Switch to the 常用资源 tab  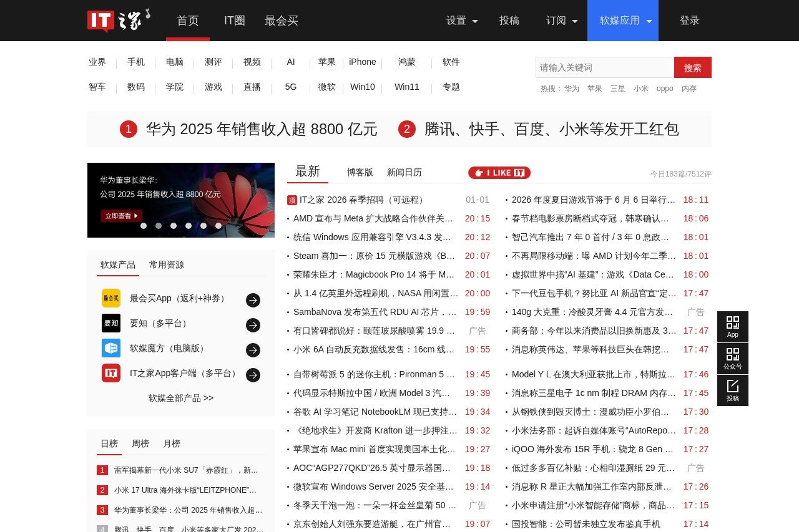[x=167, y=264]
